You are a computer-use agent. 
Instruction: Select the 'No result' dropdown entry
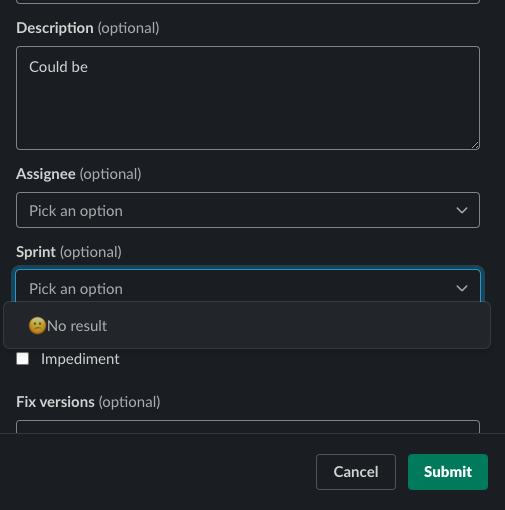[x=77, y=326]
